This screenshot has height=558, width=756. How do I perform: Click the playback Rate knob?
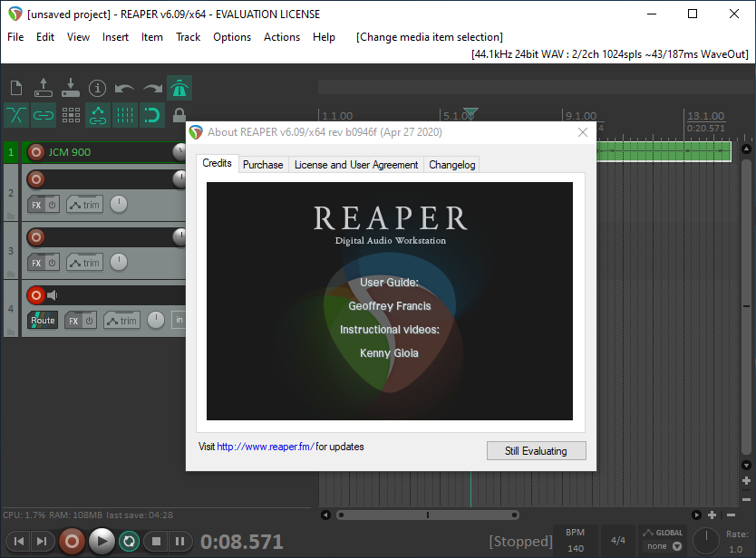click(706, 541)
